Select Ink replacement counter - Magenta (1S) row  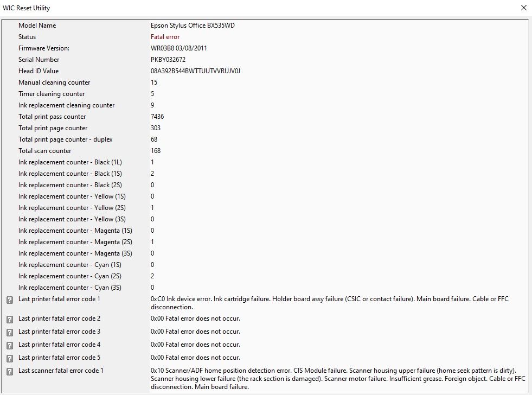[265, 231]
